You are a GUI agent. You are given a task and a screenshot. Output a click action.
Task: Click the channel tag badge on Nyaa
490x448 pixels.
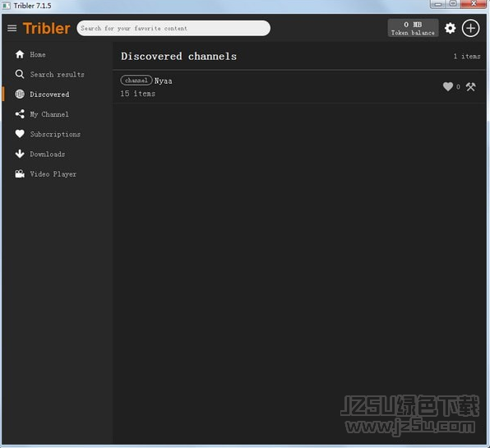136,81
